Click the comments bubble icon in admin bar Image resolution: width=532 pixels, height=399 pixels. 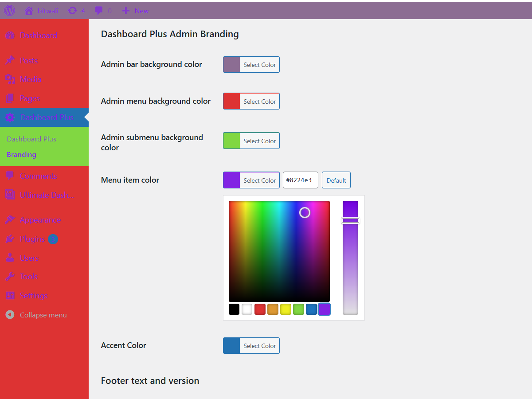tap(100, 10)
